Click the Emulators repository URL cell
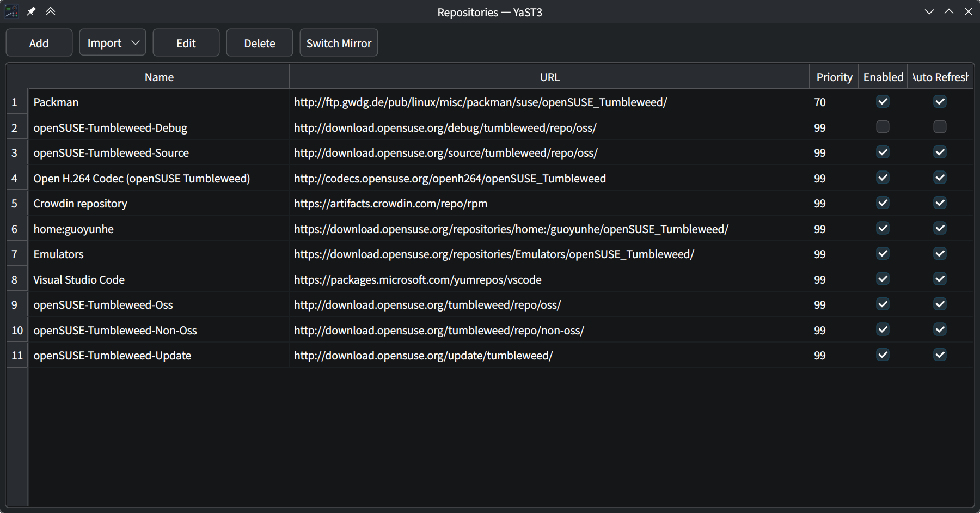The image size is (980, 513). (549, 254)
